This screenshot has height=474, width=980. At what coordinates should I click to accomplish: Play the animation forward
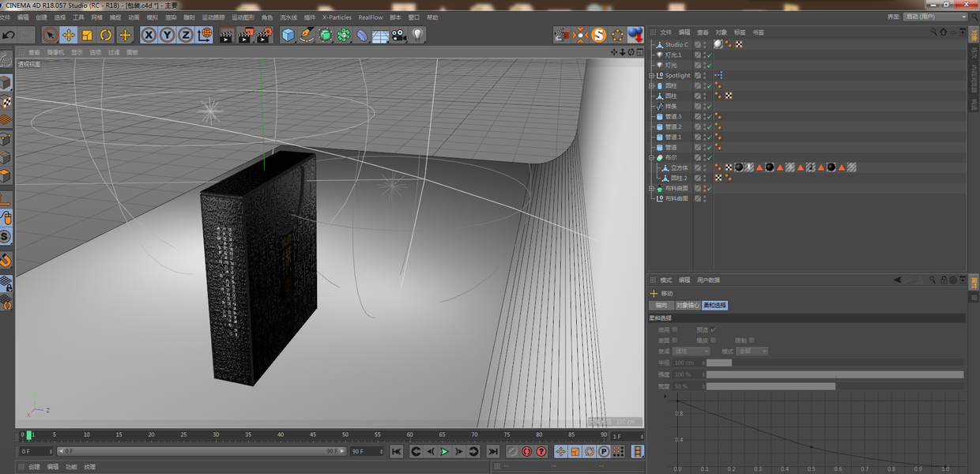[444, 451]
